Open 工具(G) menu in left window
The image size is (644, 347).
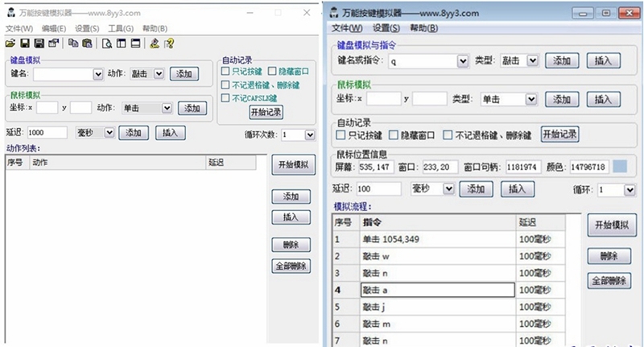point(120,29)
